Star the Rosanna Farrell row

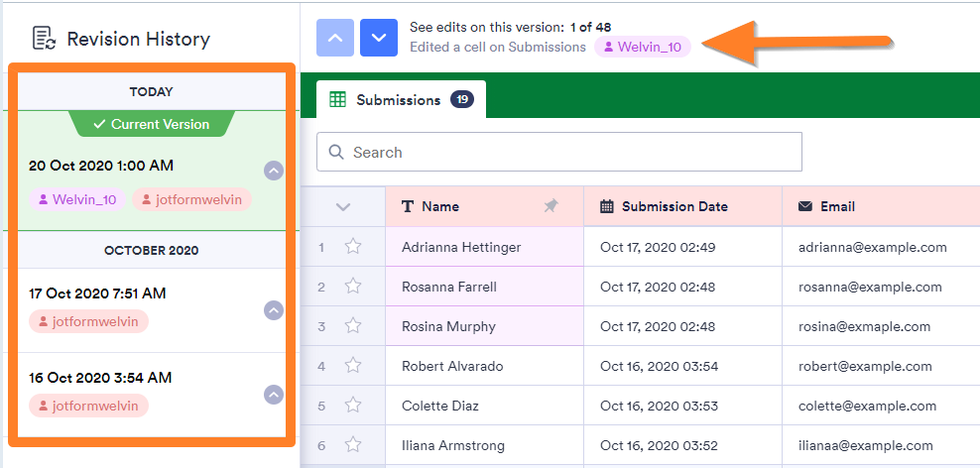click(352, 287)
